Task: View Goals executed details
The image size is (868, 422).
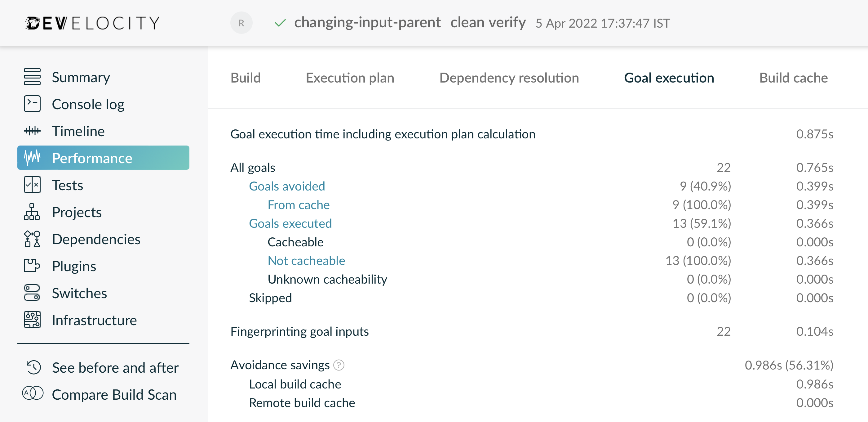Action: [290, 223]
